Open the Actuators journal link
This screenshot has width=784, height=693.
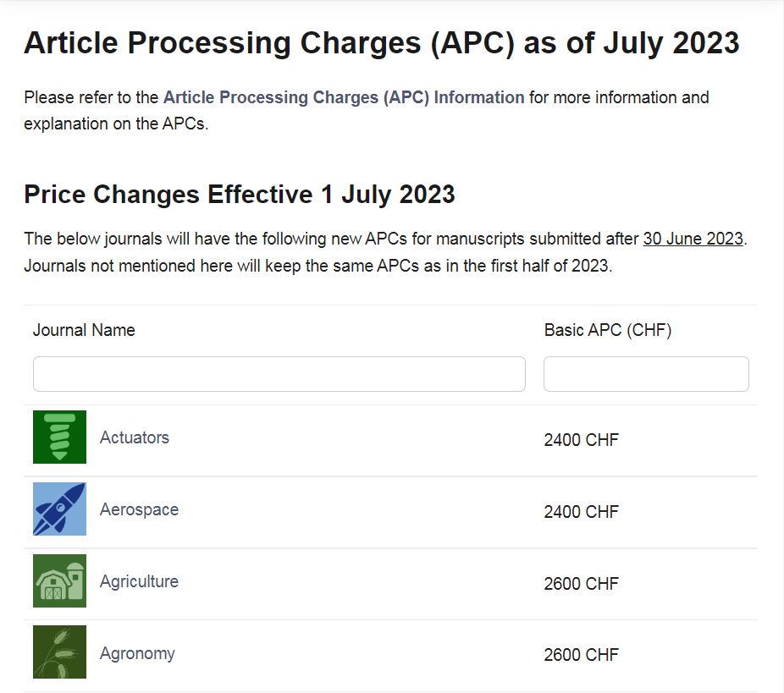(135, 437)
